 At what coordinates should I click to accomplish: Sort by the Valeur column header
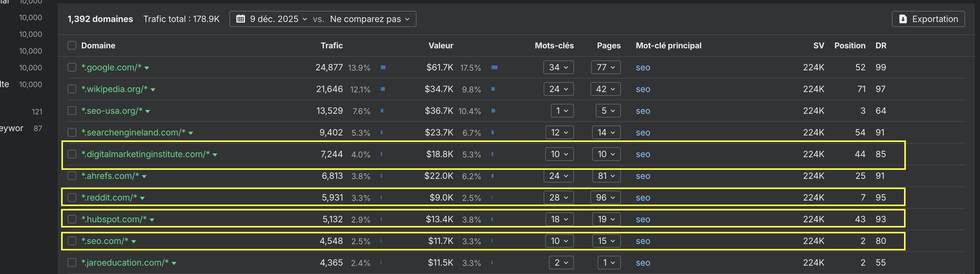point(441,46)
